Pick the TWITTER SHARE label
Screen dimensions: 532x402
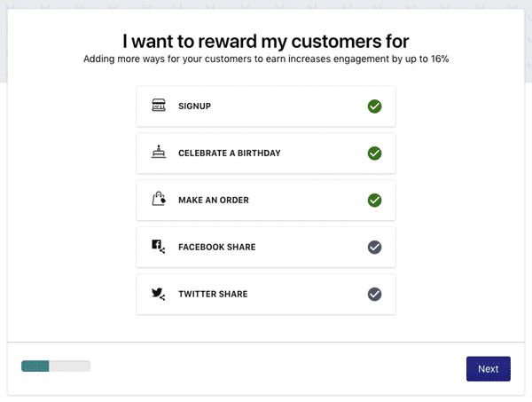pos(213,294)
